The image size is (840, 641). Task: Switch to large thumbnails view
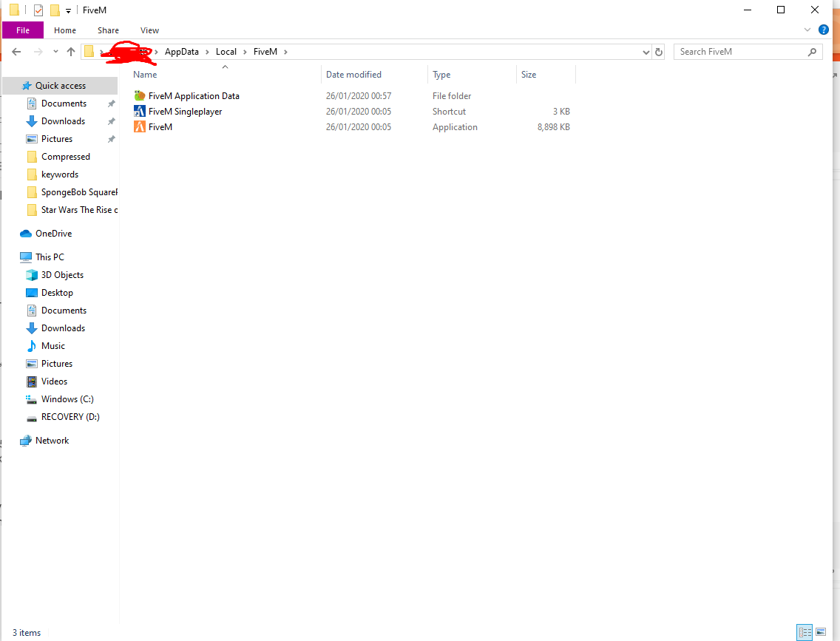tap(821, 632)
